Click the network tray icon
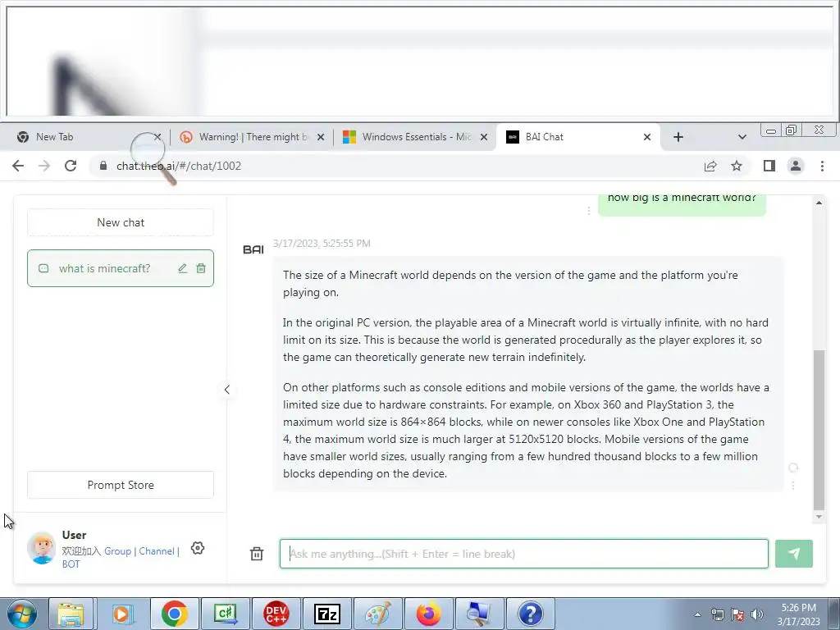 pyautogui.click(x=717, y=614)
